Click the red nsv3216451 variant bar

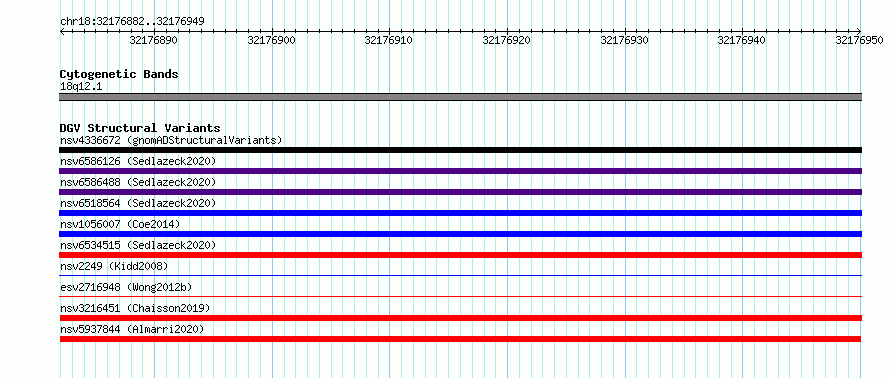461,318
